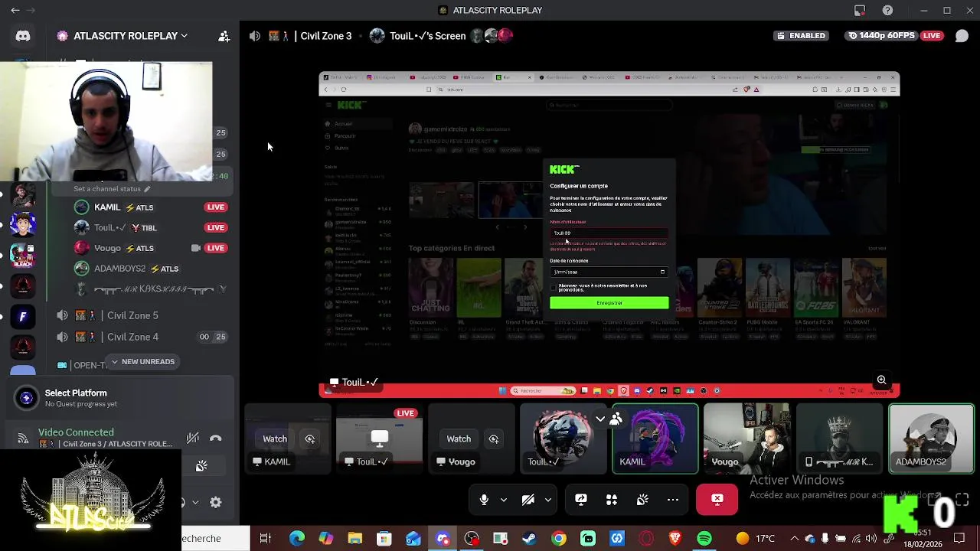Click the invite members icon beside server name
Screen dimensions: 980x551
coord(224,36)
